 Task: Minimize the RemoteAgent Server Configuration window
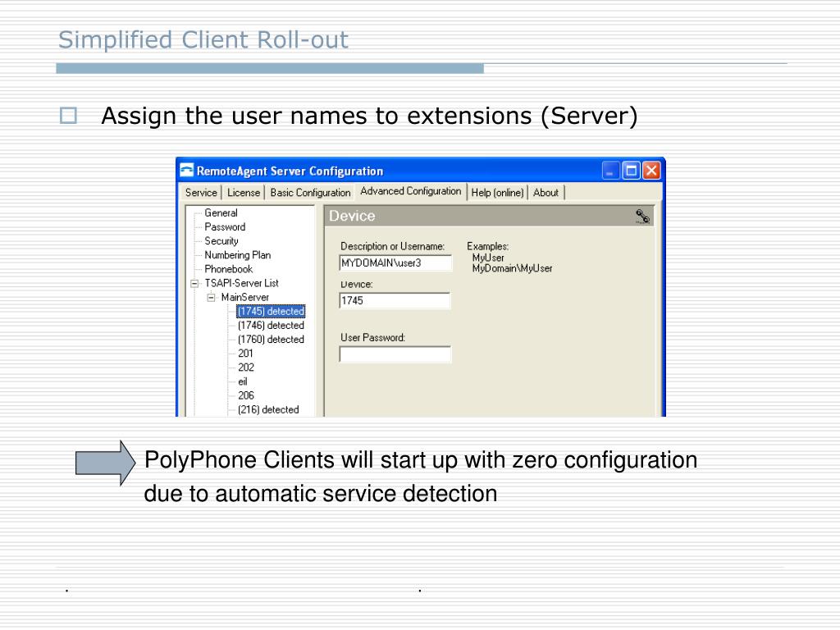pyautogui.click(x=610, y=171)
